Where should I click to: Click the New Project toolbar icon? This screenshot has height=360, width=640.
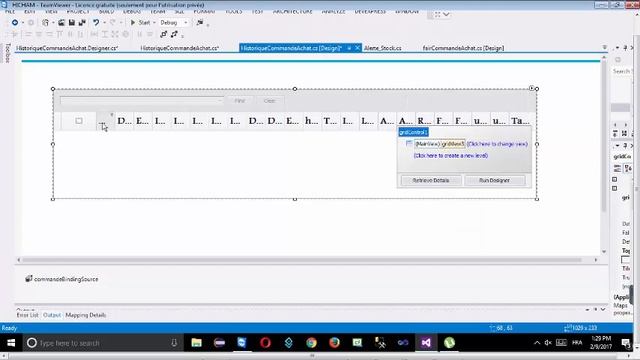pyautogui.click(x=45, y=22)
